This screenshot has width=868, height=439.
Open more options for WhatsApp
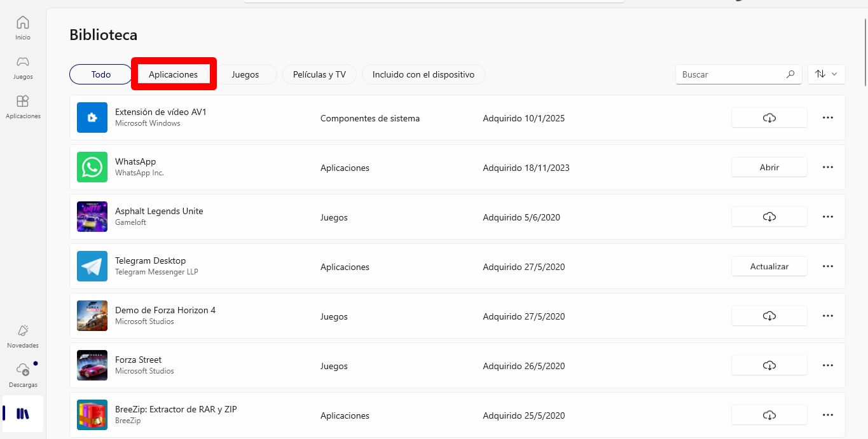[827, 167]
